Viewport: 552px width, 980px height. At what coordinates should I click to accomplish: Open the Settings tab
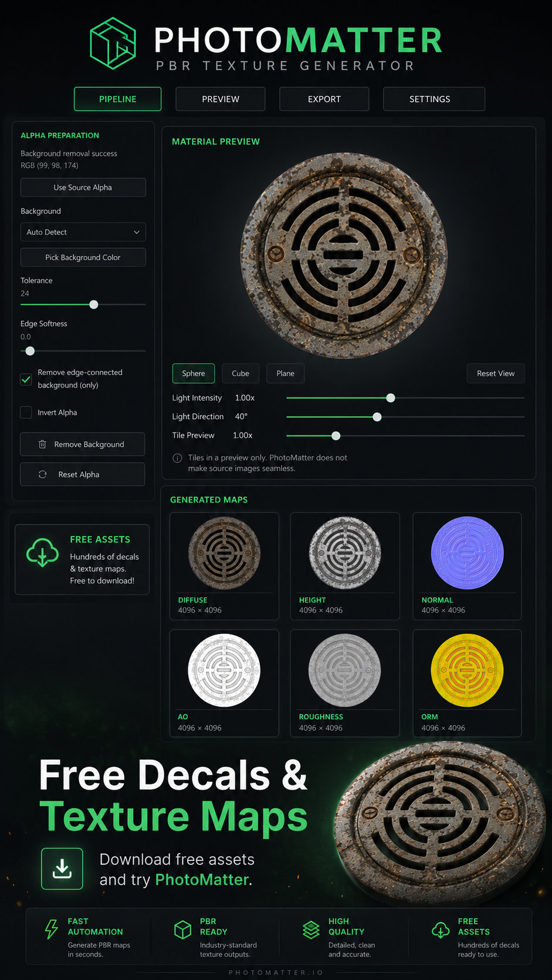pyautogui.click(x=434, y=99)
